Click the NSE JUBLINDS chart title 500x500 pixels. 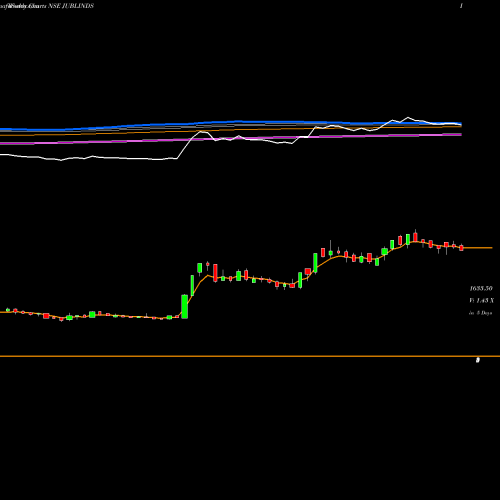point(71,6)
